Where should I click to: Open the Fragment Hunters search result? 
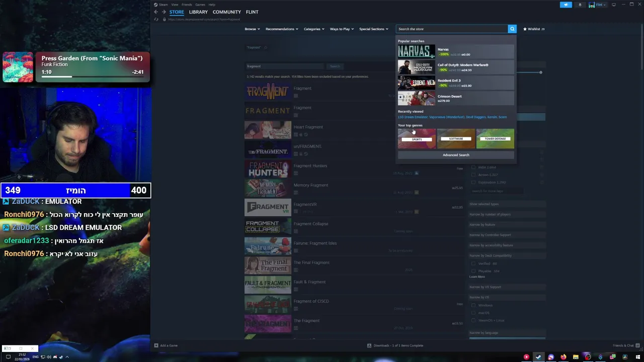click(x=355, y=169)
